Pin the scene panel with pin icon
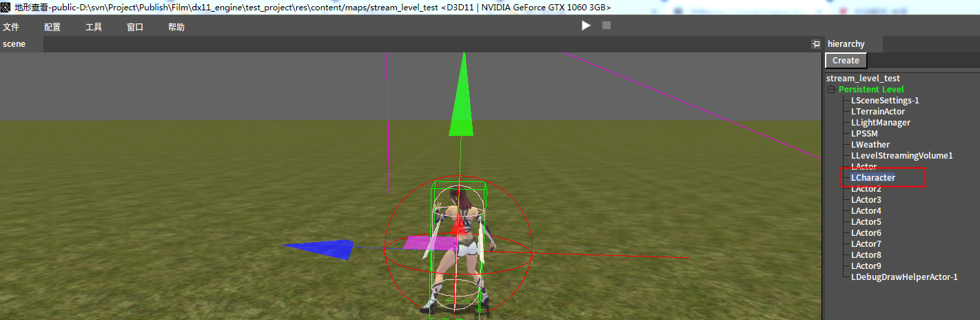 (815, 44)
